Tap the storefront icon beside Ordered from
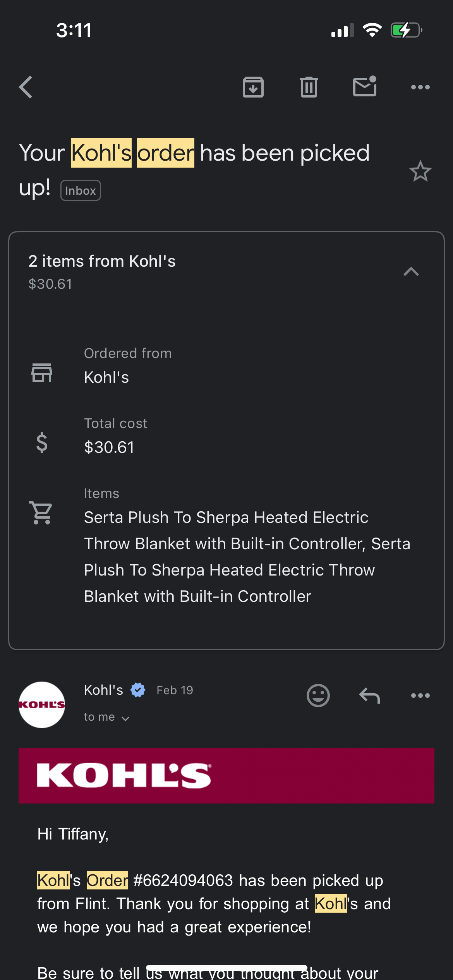This screenshot has height=980, width=453. 42,373
